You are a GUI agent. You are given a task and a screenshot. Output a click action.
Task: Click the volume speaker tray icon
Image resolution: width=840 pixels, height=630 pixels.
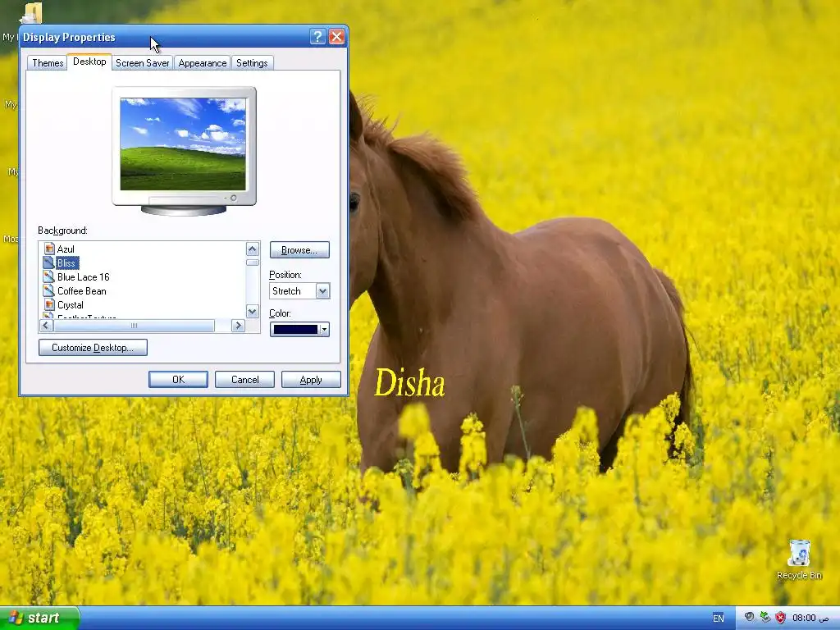tap(750, 617)
